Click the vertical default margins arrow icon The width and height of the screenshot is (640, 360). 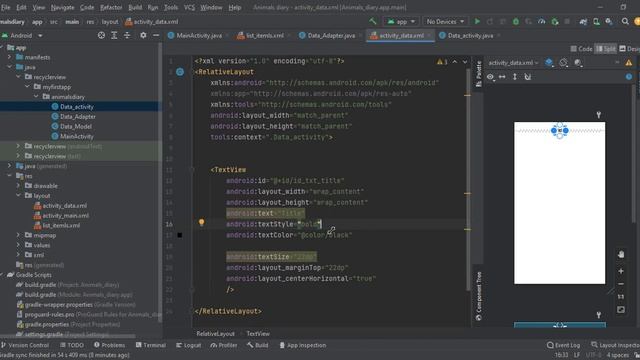coord(515,77)
